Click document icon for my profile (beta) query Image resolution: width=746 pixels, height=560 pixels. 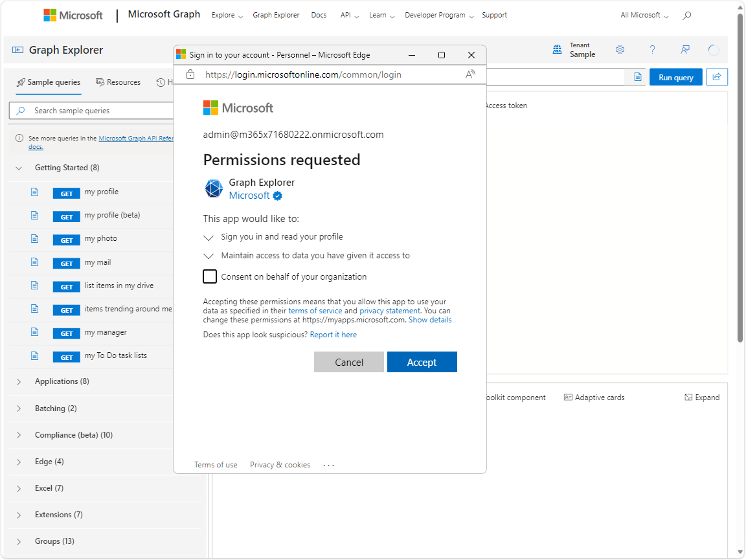coord(35,216)
